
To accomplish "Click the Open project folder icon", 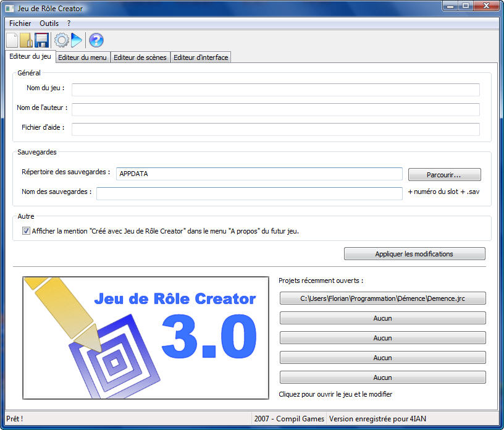I will tap(26, 40).
